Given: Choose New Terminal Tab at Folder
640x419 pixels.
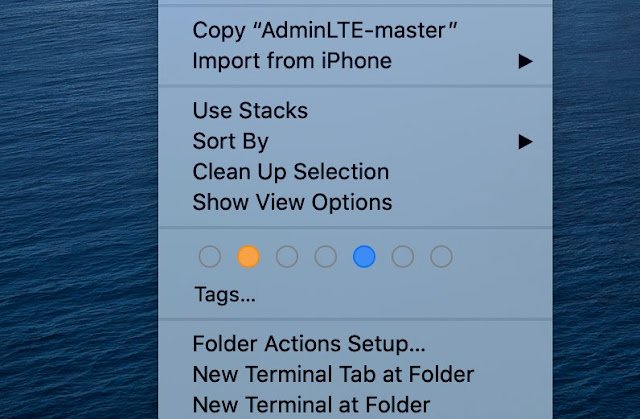Looking at the screenshot, I should pos(333,375).
